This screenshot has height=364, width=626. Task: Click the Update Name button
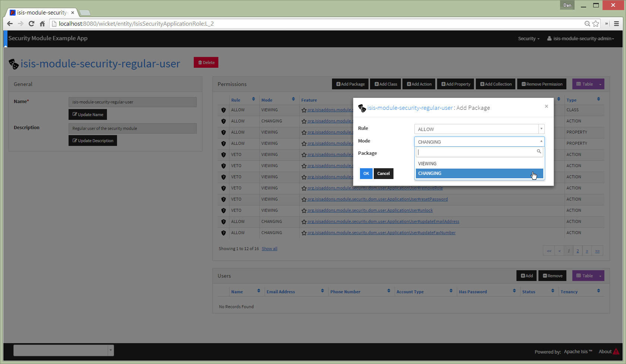(x=88, y=115)
